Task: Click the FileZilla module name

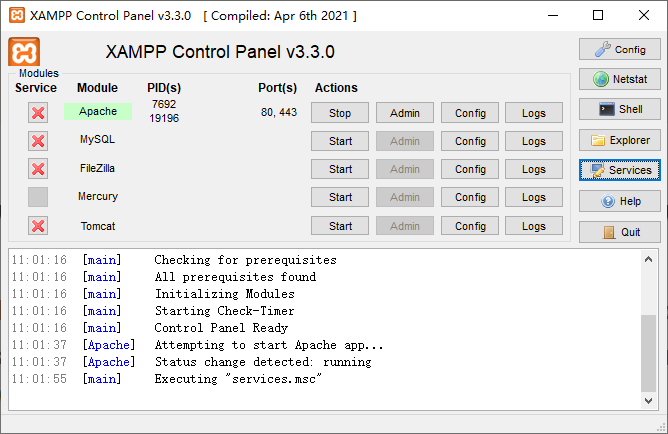Action: [x=98, y=168]
